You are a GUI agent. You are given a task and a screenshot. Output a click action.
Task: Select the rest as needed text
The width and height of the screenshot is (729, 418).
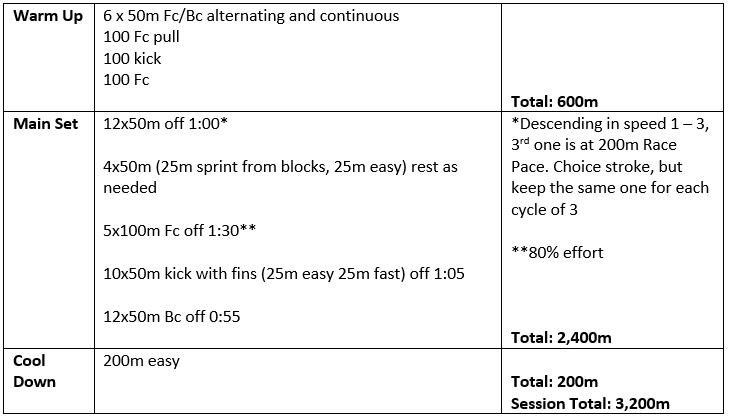point(129,188)
